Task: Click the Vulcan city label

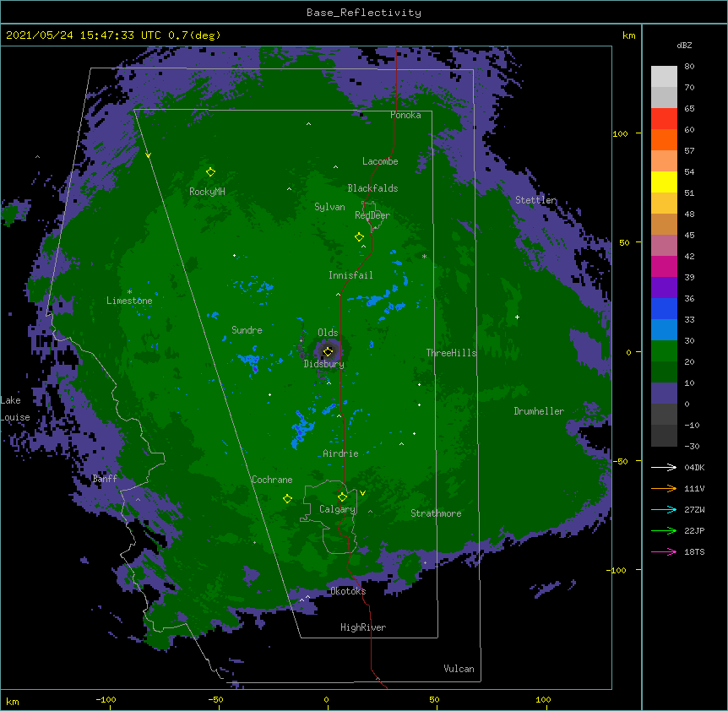Action: click(x=459, y=669)
